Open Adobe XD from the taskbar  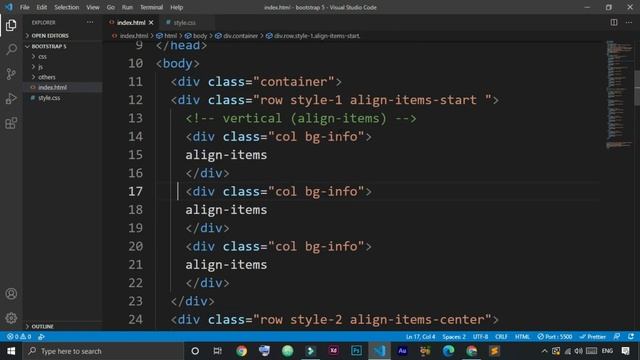coord(333,351)
